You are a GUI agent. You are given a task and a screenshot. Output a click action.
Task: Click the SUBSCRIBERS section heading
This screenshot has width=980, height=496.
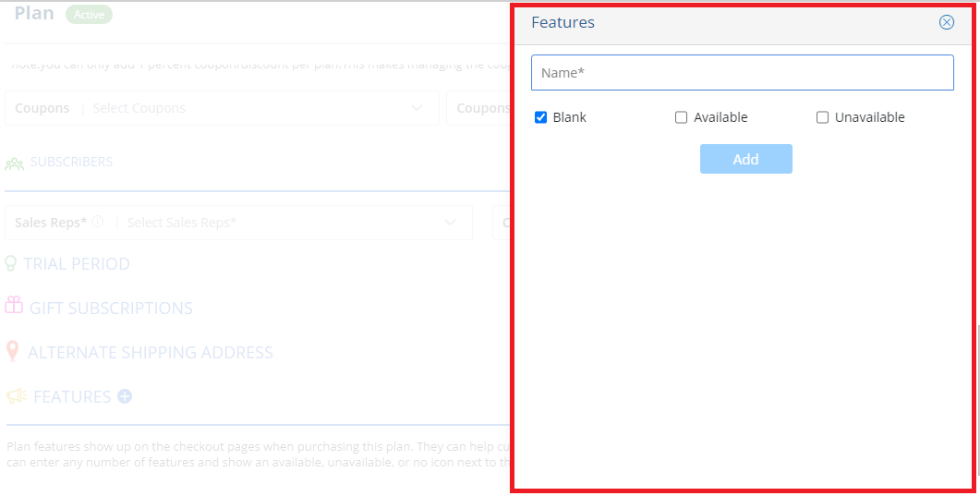point(71,162)
